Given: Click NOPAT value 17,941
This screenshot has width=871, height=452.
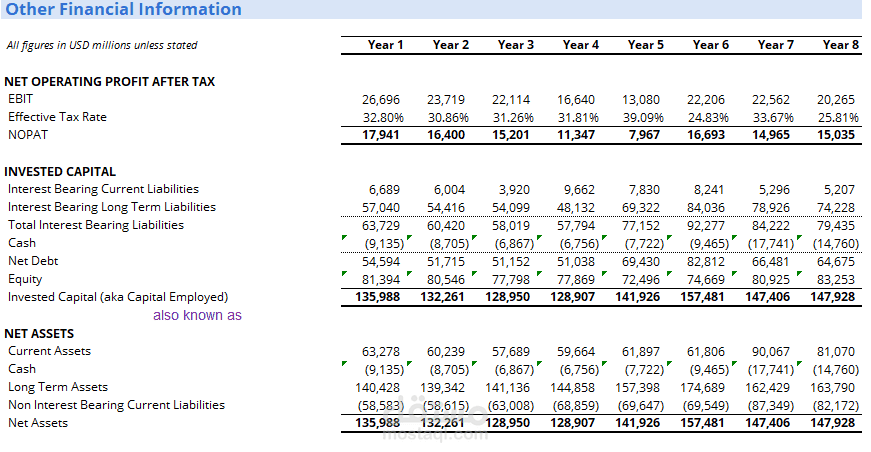Looking at the screenshot, I should coord(381,135).
